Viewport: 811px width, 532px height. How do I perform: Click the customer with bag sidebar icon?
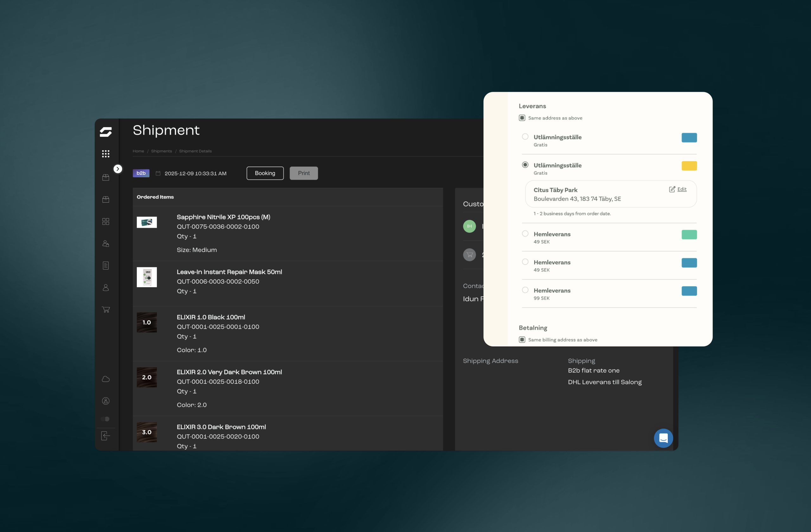point(105,244)
